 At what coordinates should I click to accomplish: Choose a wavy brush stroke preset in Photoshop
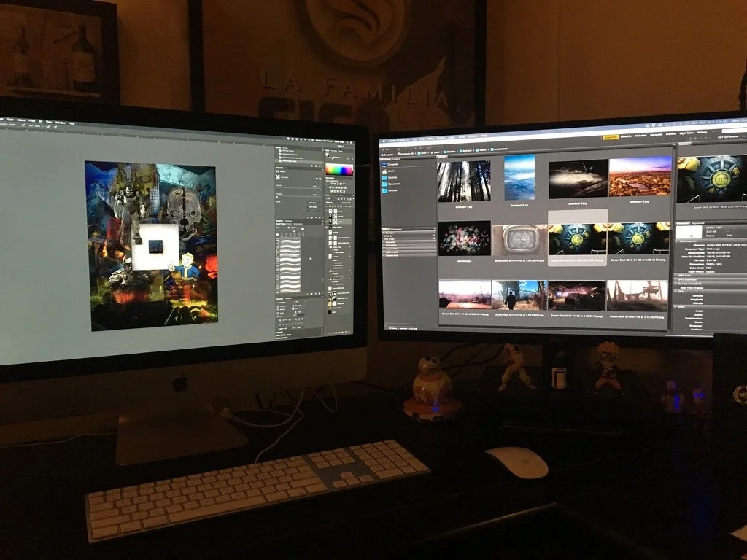pyautogui.click(x=290, y=265)
